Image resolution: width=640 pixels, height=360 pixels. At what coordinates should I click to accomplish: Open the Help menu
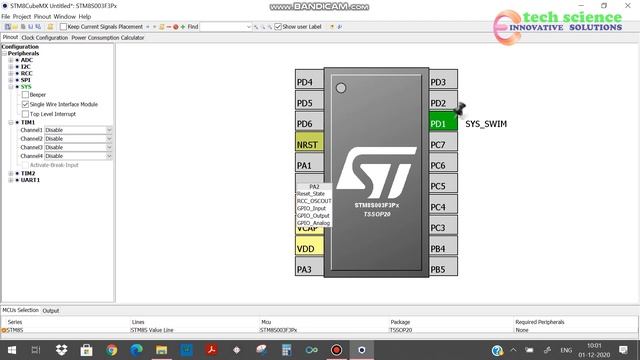(84, 17)
